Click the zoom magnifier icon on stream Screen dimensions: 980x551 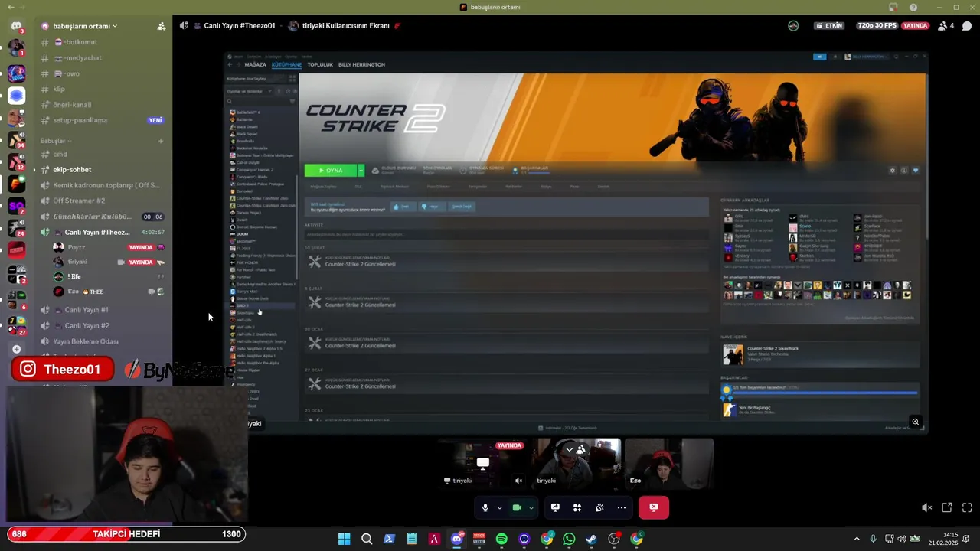(x=915, y=422)
